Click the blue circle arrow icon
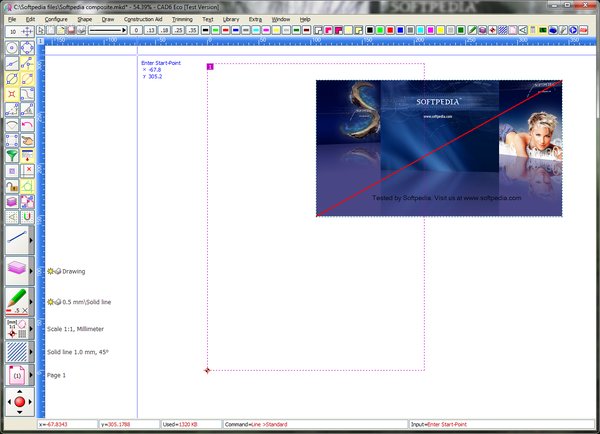This screenshot has width=600, height=434. (573, 30)
